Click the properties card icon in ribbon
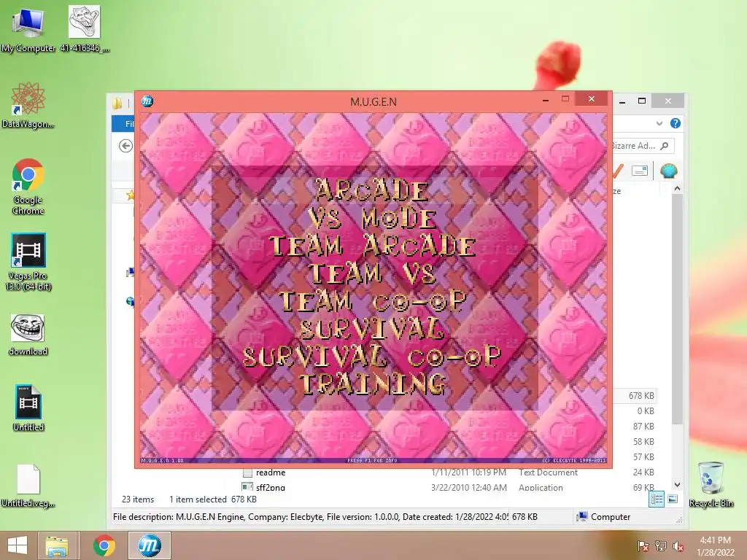Screen dimensions: 747x560 click(640, 171)
